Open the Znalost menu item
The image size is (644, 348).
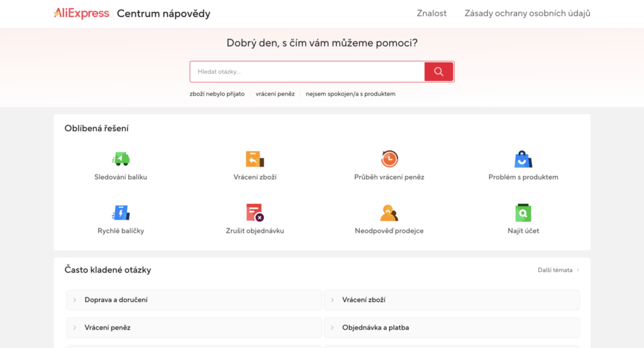pyautogui.click(x=431, y=13)
